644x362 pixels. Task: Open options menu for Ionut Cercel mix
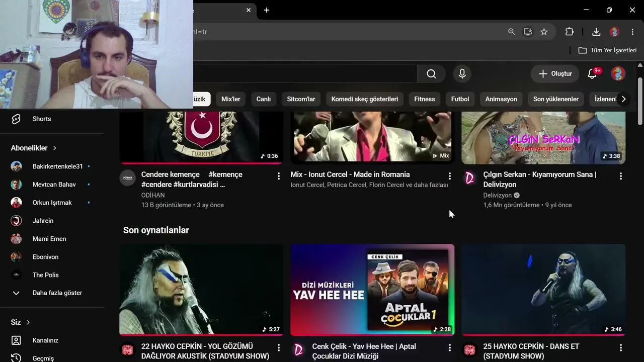click(x=450, y=176)
